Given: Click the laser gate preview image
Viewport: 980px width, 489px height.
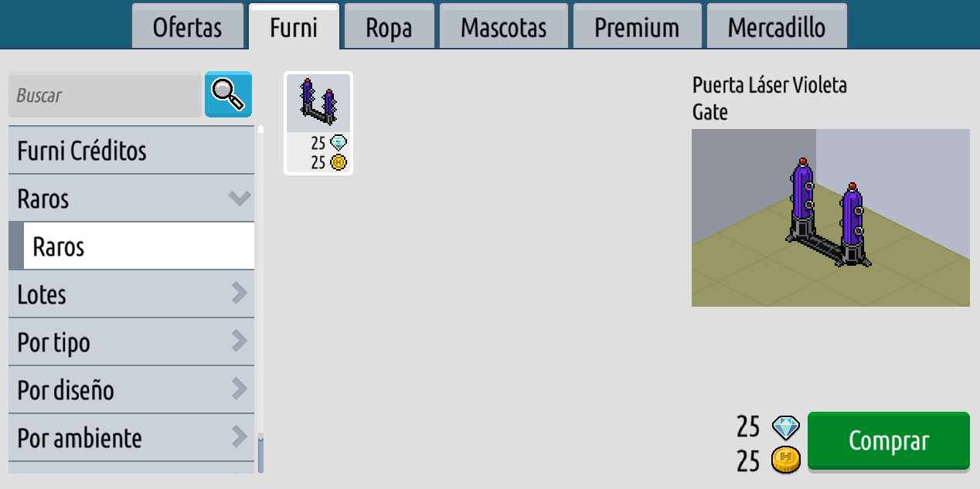Looking at the screenshot, I should point(830,218).
